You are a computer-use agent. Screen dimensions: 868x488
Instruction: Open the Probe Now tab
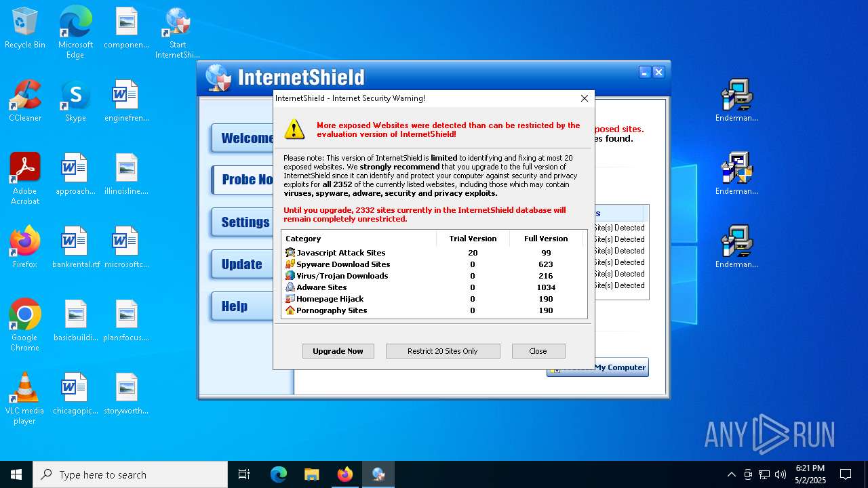tap(243, 180)
